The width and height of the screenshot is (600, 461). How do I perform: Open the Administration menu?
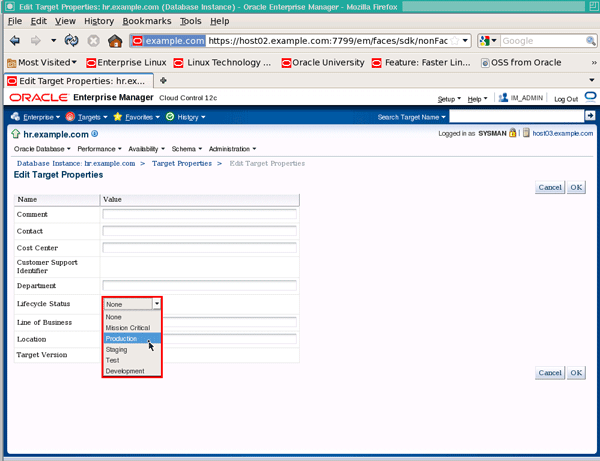(232, 149)
